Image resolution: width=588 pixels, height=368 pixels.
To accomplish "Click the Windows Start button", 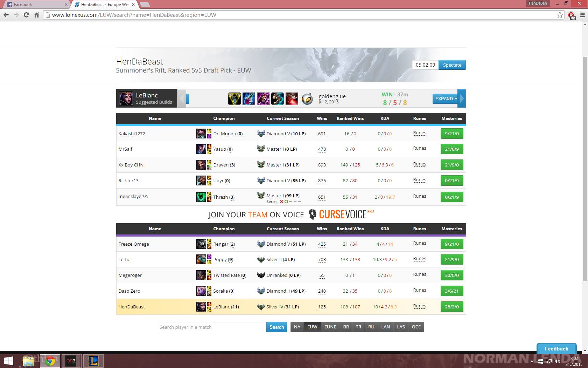I will [9, 361].
